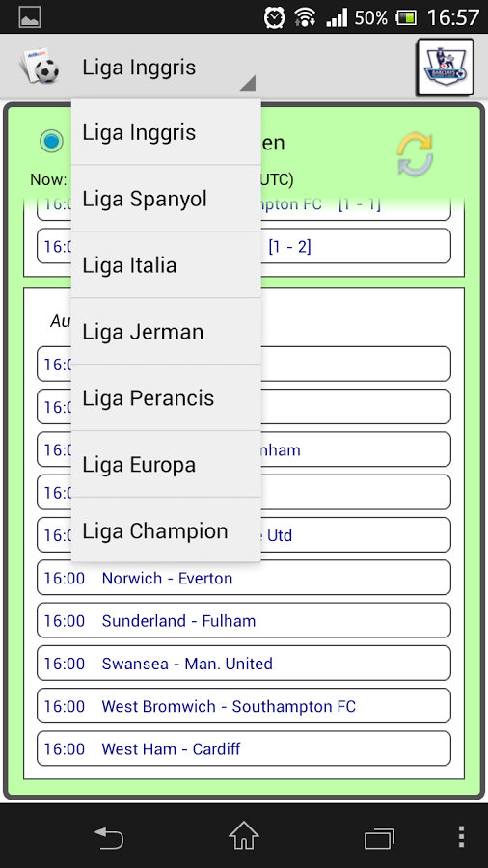The height and width of the screenshot is (868, 488).
Task: Tap the soccer ball app icon
Action: [x=40, y=67]
